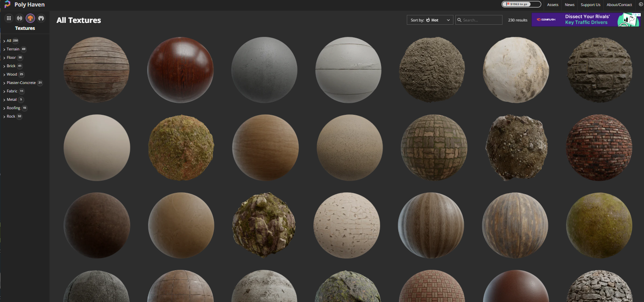Open the Sort by Hot dropdown
This screenshot has height=302, width=644.
pyautogui.click(x=430, y=20)
